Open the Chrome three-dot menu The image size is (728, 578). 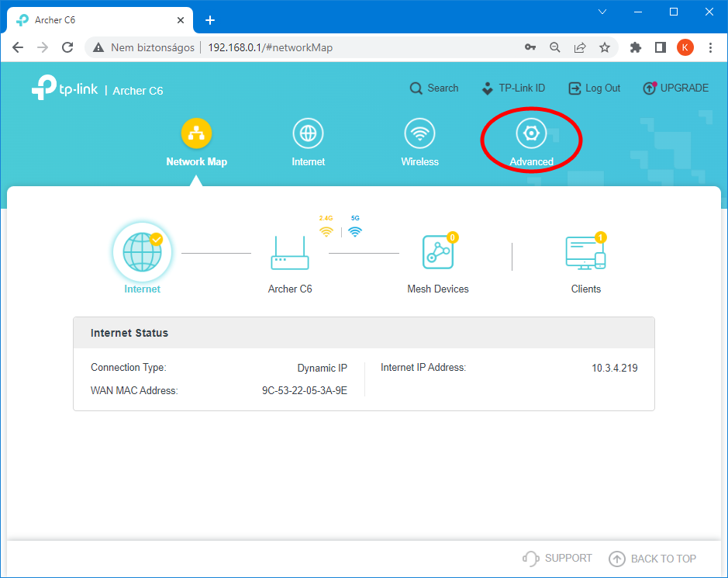[710, 47]
